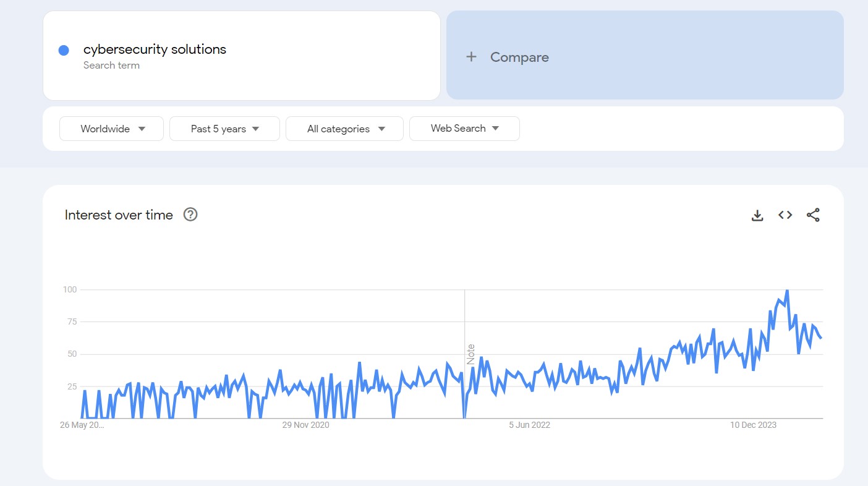Expand the Worldwide region dropdown
This screenshot has height=486, width=868.
pyautogui.click(x=112, y=129)
